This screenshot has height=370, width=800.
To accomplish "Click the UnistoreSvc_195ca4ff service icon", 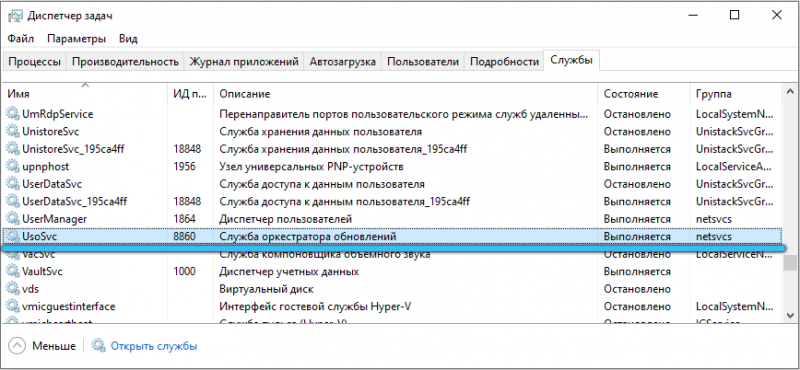I will (x=12, y=149).
